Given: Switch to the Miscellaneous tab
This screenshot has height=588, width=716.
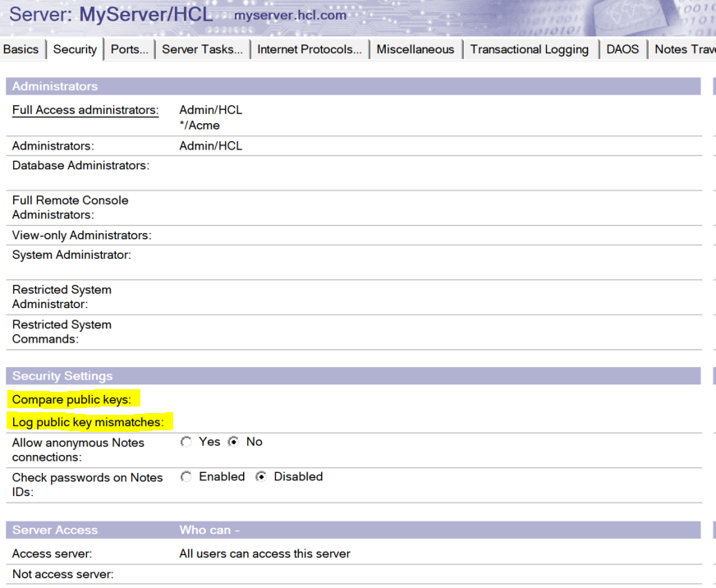Looking at the screenshot, I should click(x=415, y=49).
